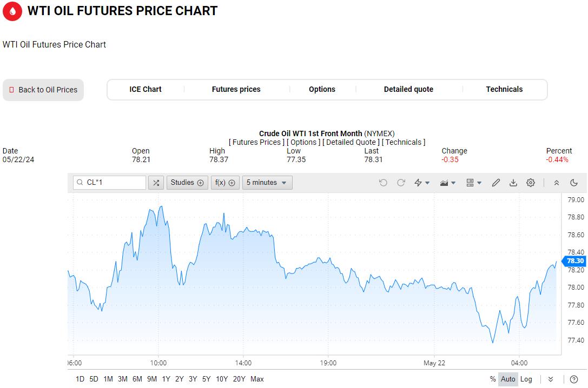This screenshot has width=588, height=388.
Task: Download the chart image
Action: click(513, 183)
